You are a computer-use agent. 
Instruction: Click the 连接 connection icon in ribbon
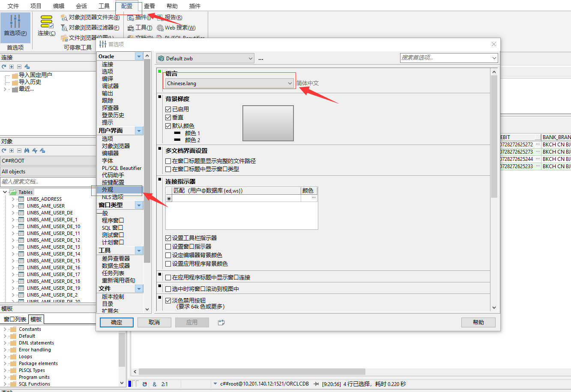coord(46,26)
